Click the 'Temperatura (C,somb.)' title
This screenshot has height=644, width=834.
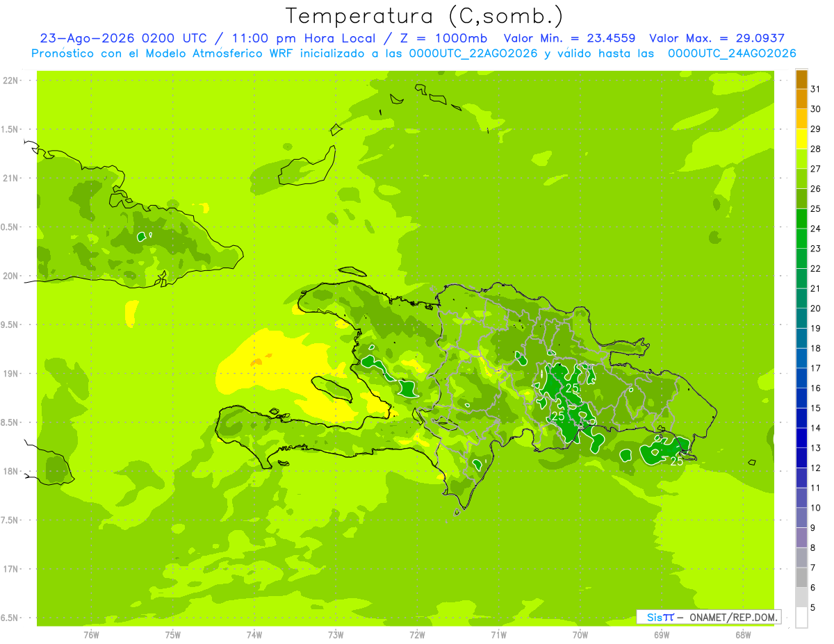click(x=425, y=16)
